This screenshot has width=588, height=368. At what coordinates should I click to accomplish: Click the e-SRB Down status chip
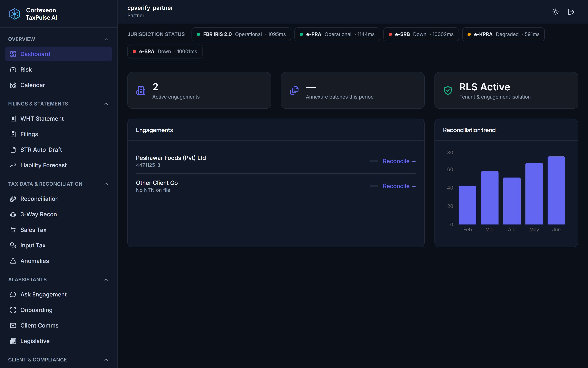(421, 34)
